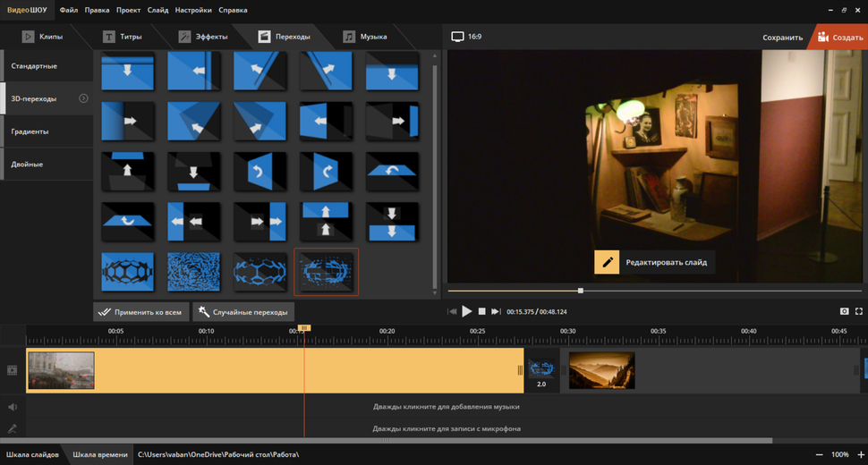Stop the video playback
This screenshot has height=465, width=868.
[481, 311]
